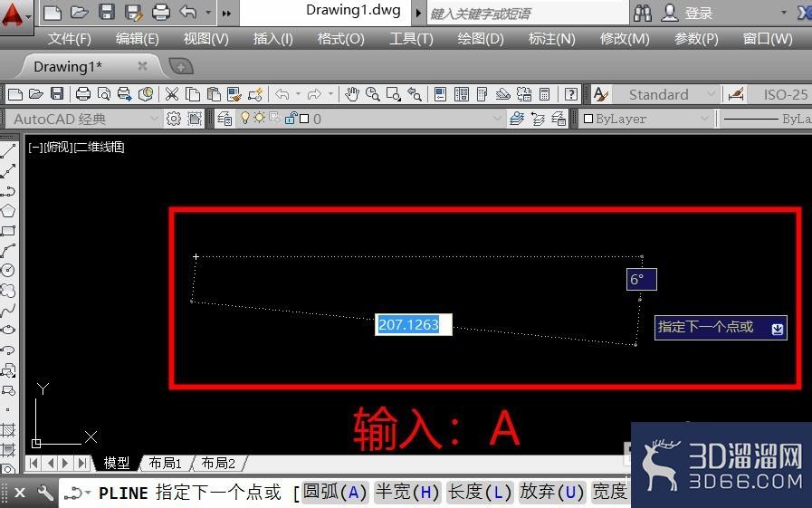
Task: Click the Cut scissors icon
Action: 171,94
